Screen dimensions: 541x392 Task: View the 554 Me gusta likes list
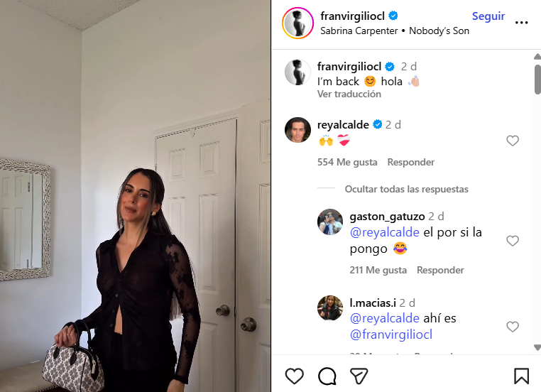347,162
